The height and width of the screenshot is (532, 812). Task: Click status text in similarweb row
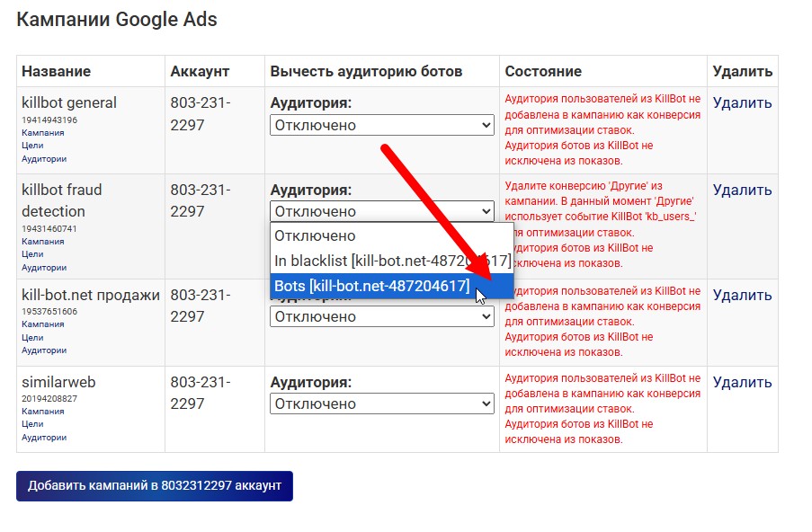[x=602, y=409]
